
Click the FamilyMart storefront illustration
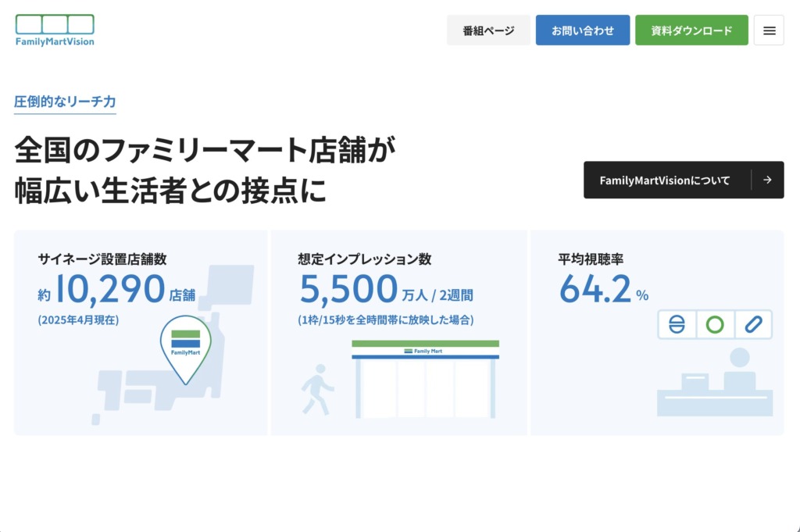tap(425, 380)
